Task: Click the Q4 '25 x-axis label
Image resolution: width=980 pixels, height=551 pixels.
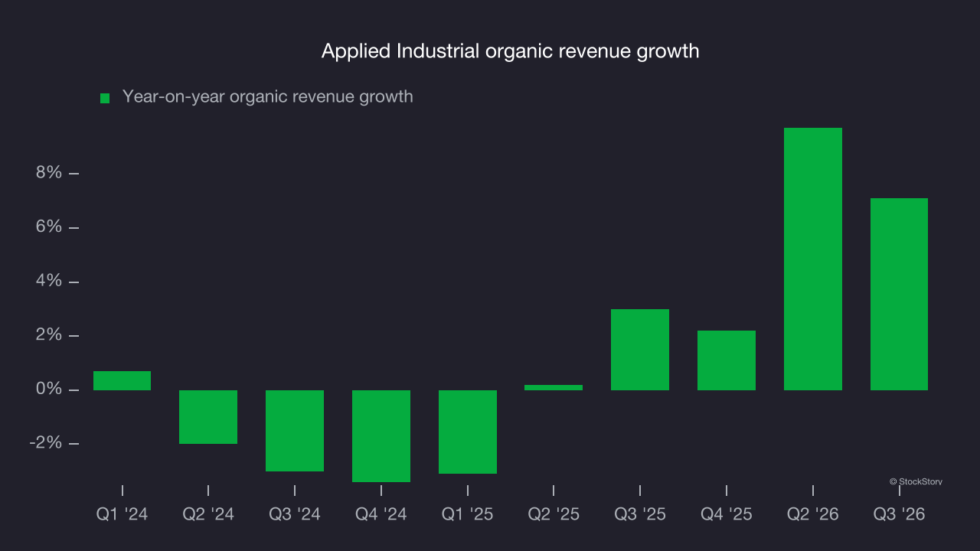Action: point(727,514)
